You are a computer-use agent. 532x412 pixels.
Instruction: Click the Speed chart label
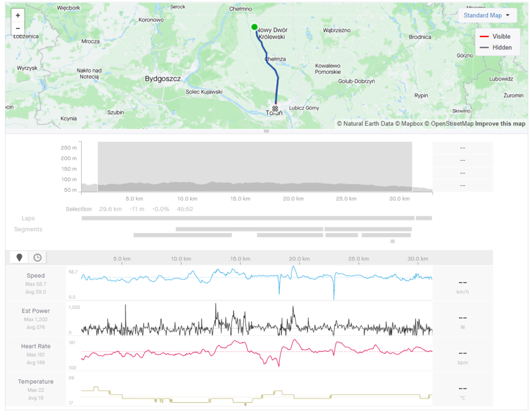tap(36, 276)
